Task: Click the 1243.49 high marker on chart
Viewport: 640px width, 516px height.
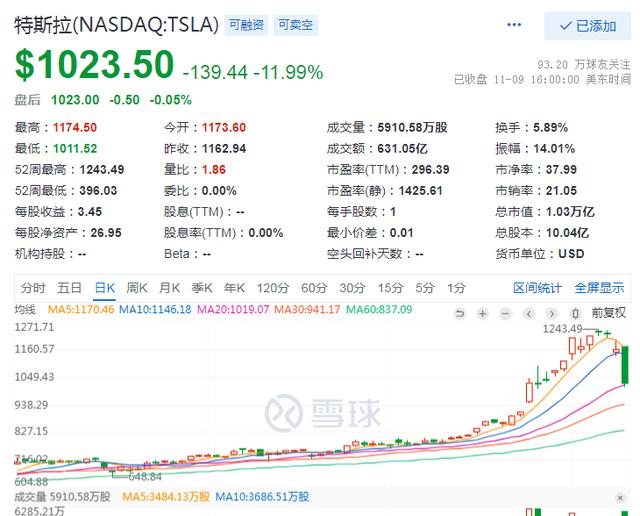Action: pos(562,329)
